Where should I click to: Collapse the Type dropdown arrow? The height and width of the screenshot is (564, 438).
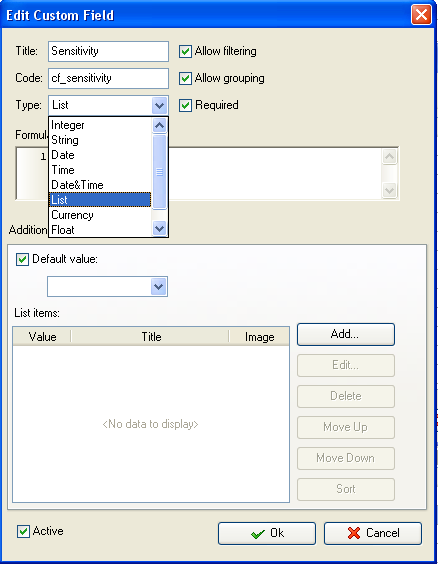pos(159,105)
